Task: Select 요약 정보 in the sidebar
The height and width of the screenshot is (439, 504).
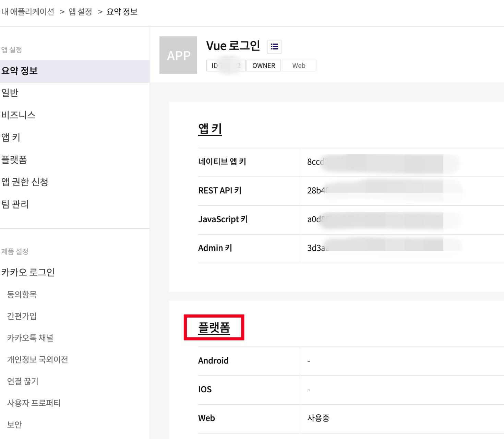Action: 75,71
